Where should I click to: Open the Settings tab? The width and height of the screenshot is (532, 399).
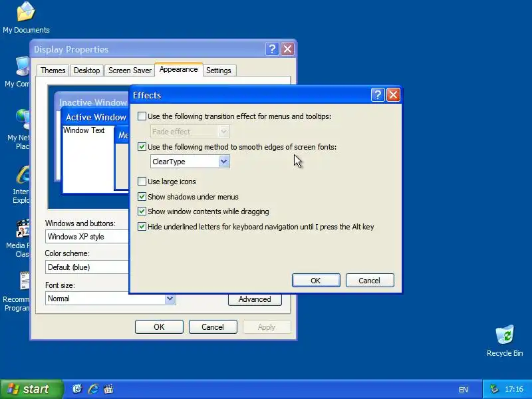pyautogui.click(x=219, y=70)
